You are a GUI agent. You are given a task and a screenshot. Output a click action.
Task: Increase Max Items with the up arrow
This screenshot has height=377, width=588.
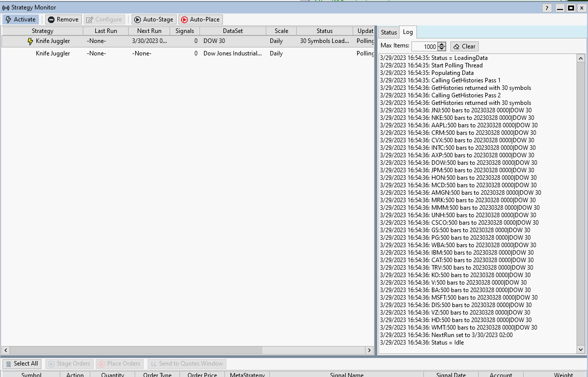[442, 44]
